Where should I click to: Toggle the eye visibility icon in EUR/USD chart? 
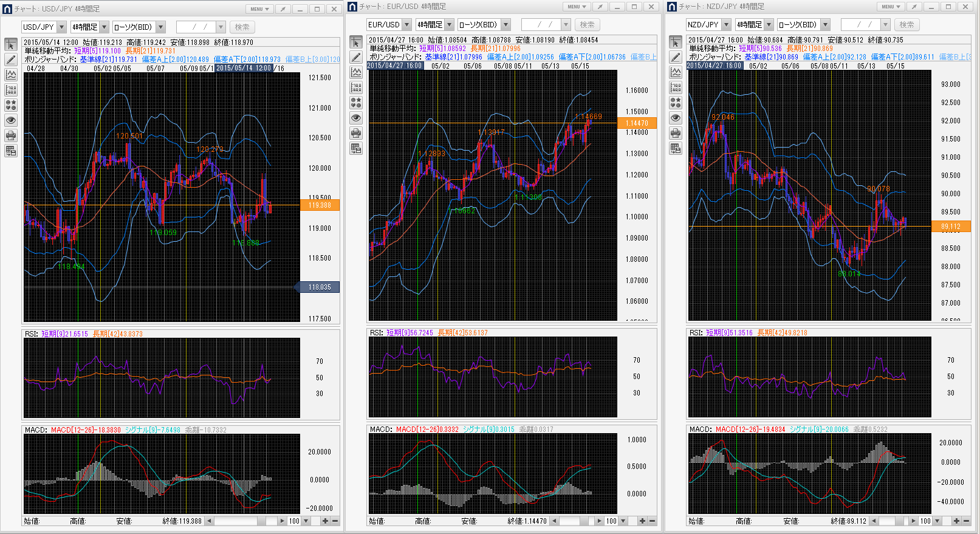pos(356,118)
